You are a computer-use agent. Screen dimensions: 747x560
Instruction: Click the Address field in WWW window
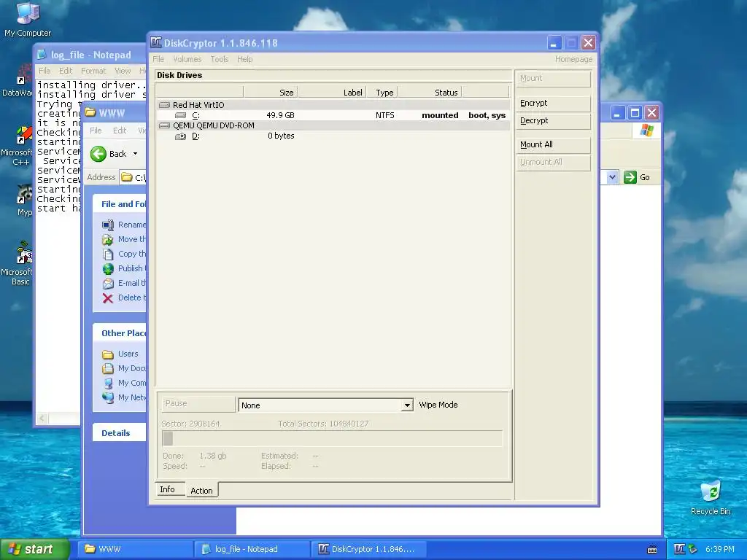(133, 178)
